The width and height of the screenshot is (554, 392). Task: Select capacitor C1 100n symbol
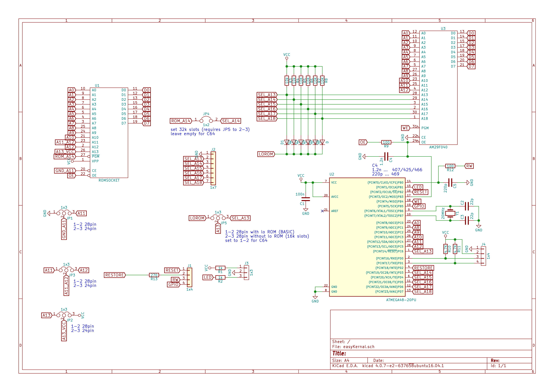(x=306, y=199)
